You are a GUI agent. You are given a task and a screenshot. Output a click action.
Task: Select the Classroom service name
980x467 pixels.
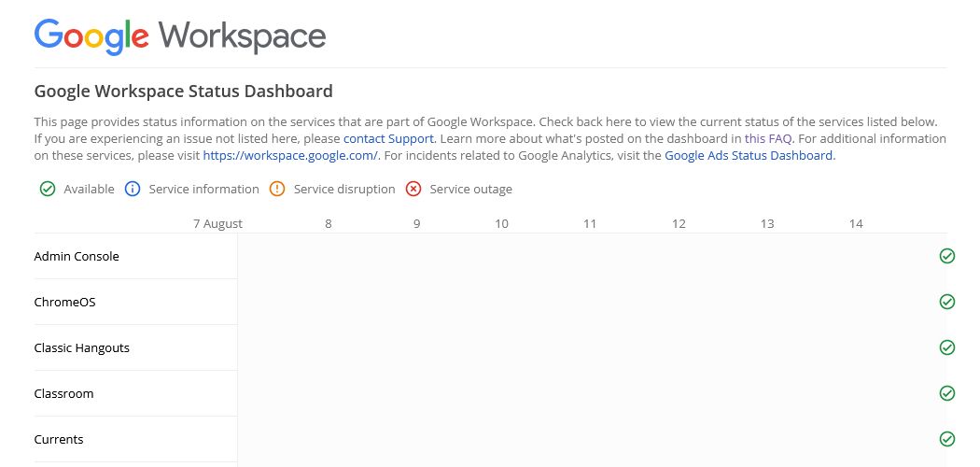(x=63, y=394)
